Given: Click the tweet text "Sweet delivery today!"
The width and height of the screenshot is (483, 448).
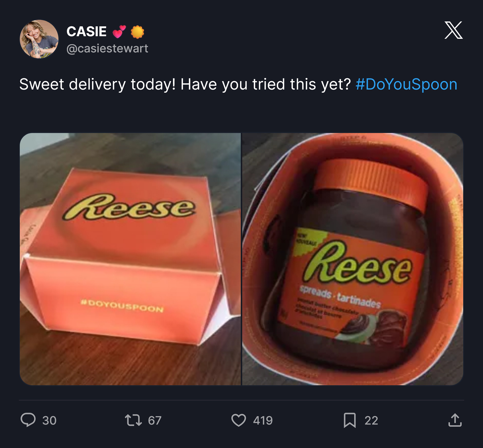Looking at the screenshot, I should coord(97,84).
